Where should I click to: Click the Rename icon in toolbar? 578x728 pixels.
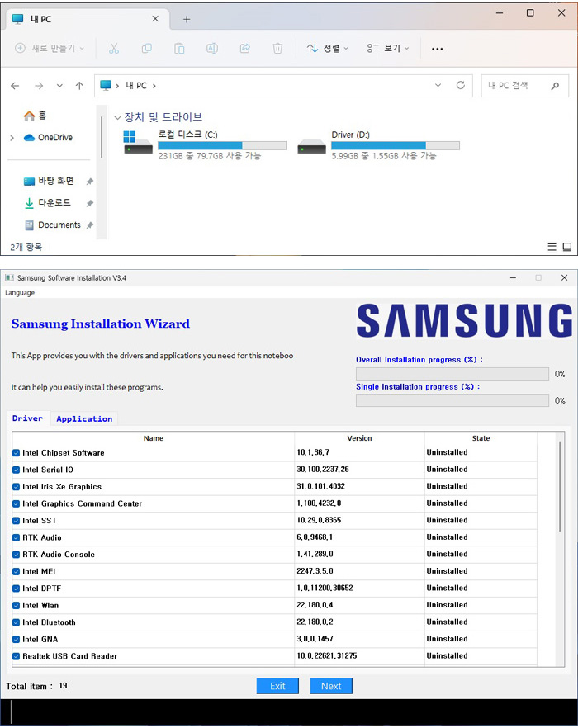click(212, 49)
